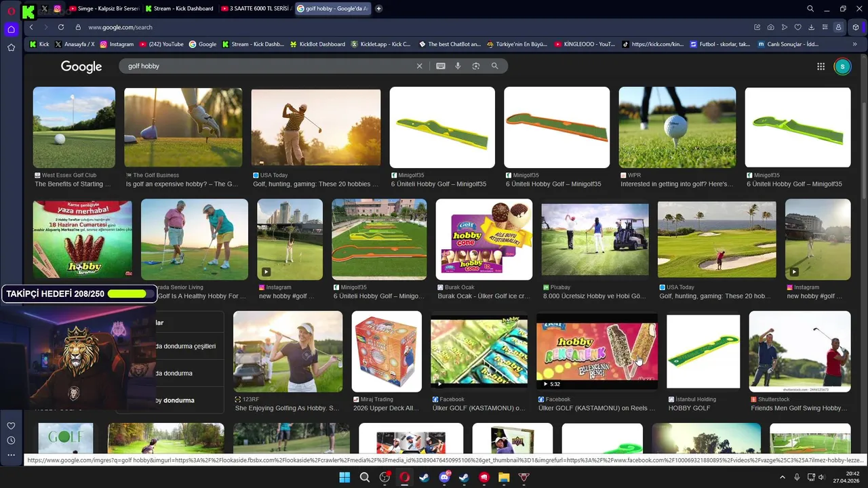Open İstanbul Holding HOBBY GOLF image
868x488 pixels.
(x=703, y=351)
